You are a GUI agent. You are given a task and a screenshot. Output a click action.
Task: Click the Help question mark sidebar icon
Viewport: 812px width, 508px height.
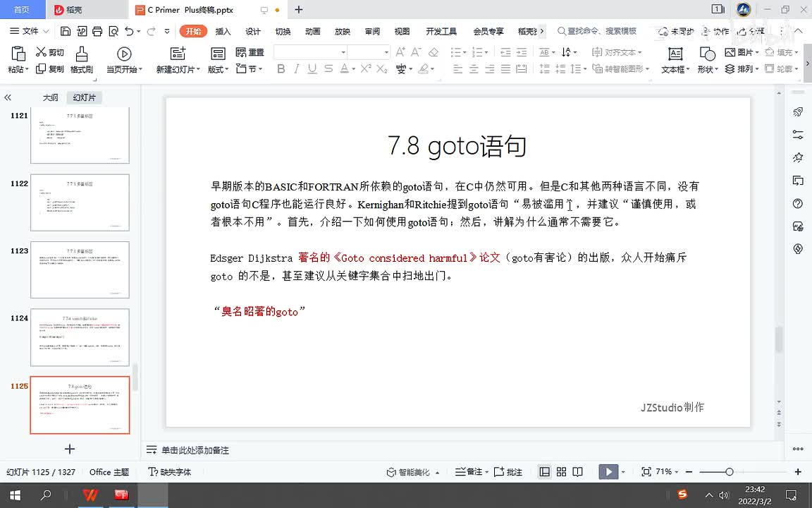[x=798, y=203]
